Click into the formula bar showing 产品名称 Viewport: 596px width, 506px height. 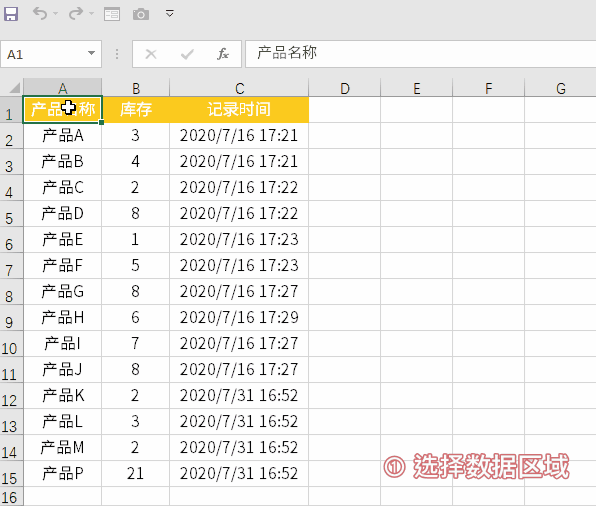point(420,54)
